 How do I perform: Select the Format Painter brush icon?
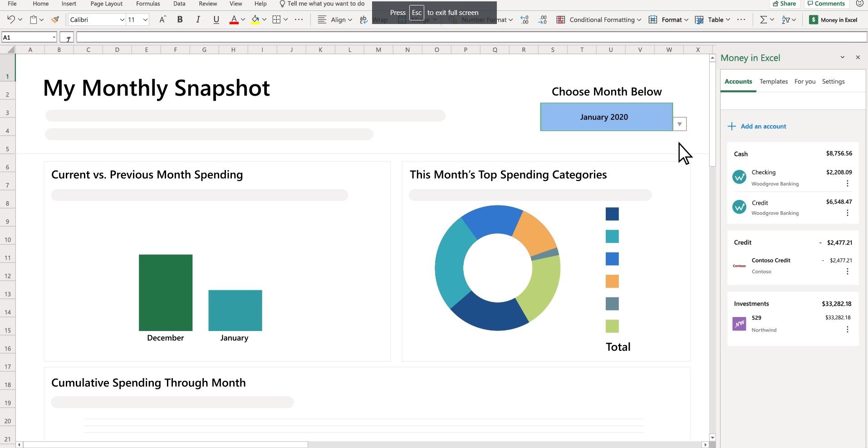(55, 19)
